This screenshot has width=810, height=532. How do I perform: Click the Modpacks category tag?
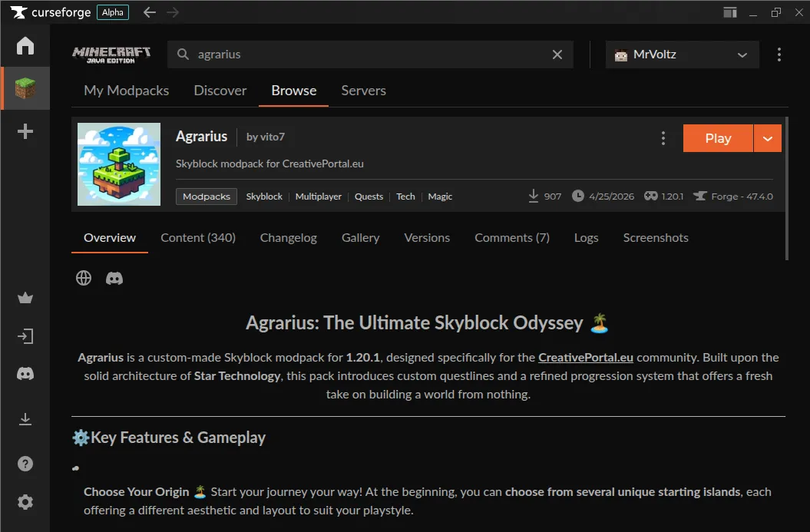206,197
